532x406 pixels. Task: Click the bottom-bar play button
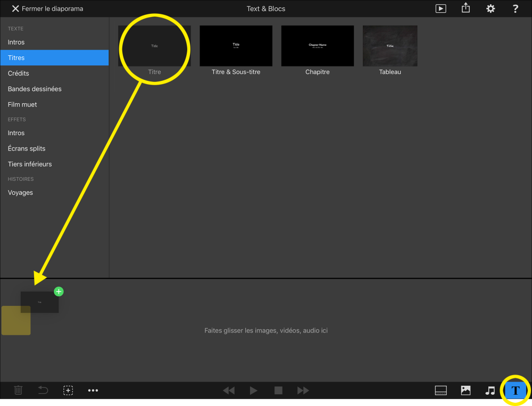[x=253, y=391]
